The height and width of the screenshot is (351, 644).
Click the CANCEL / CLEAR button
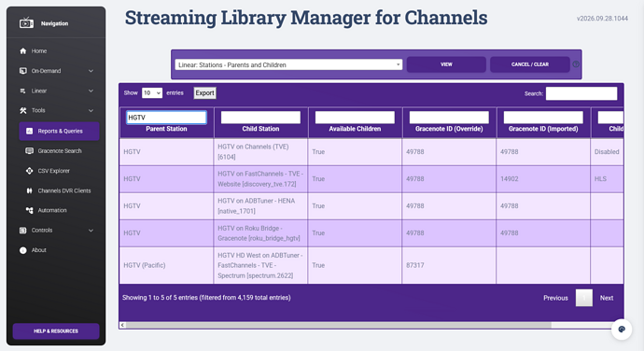tap(530, 64)
